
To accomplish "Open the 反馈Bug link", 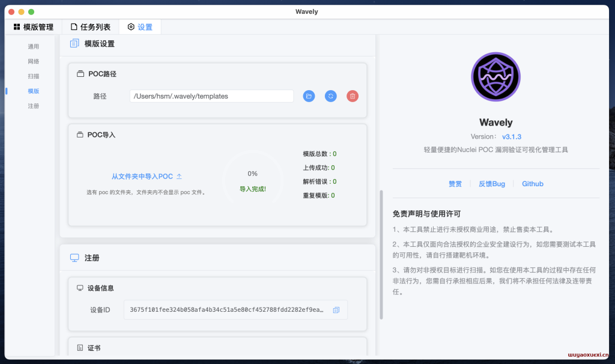I will (492, 184).
